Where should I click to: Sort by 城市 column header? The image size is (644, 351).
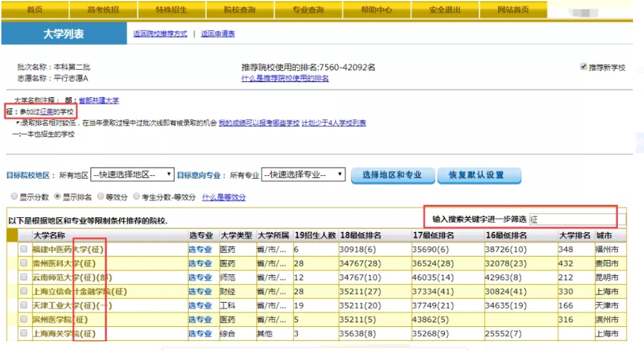point(604,235)
